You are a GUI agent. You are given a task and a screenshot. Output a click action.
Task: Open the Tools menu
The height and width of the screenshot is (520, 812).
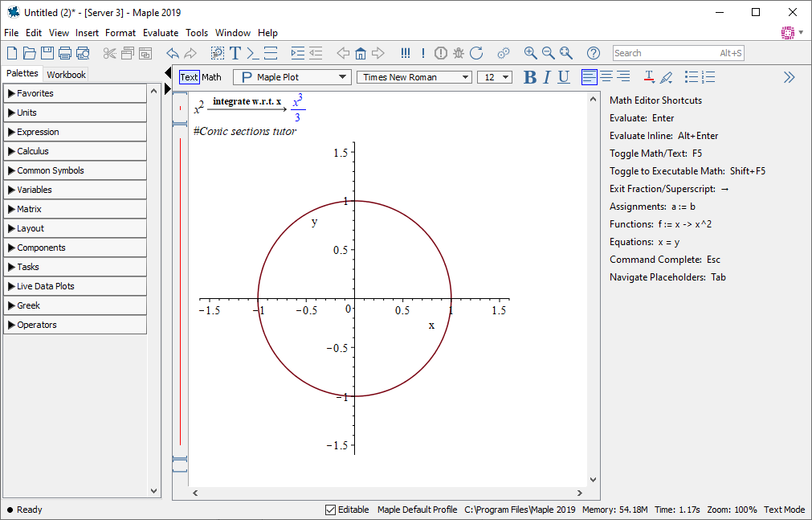(197, 33)
